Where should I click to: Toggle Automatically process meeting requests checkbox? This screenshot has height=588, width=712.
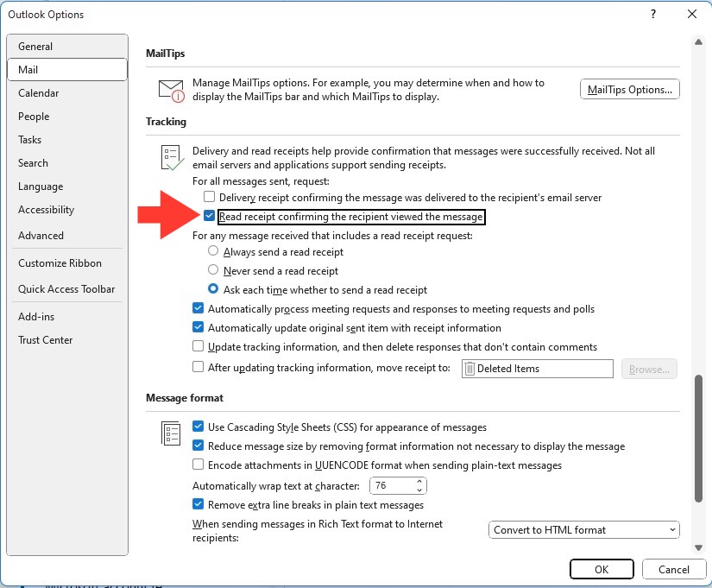click(198, 308)
